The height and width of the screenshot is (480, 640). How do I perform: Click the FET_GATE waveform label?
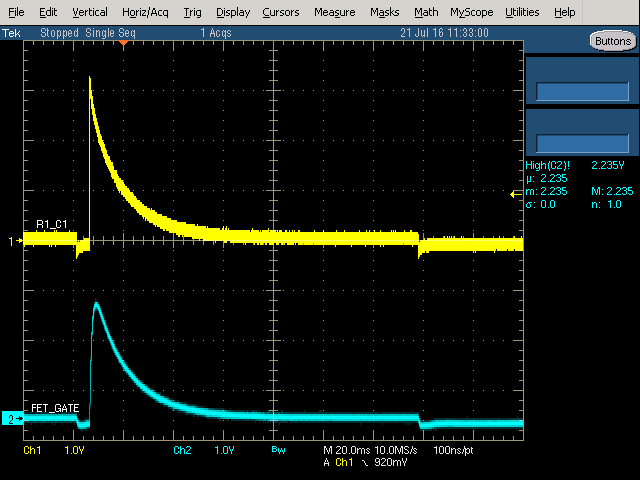[x=55, y=408]
